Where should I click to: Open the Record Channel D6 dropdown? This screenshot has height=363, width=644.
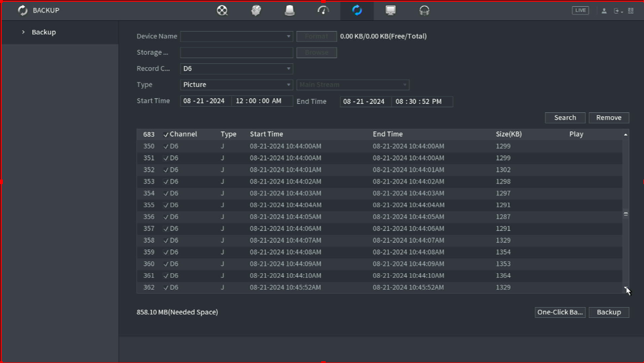236,68
